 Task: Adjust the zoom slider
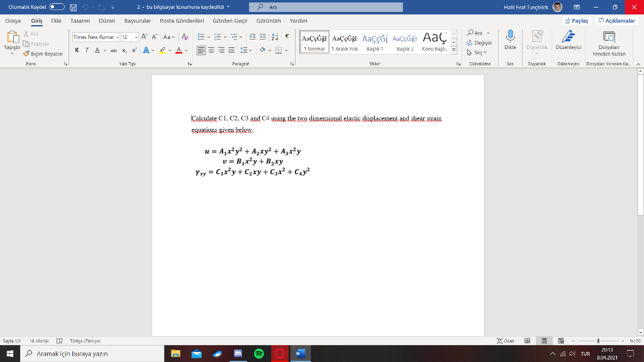(598, 341)
